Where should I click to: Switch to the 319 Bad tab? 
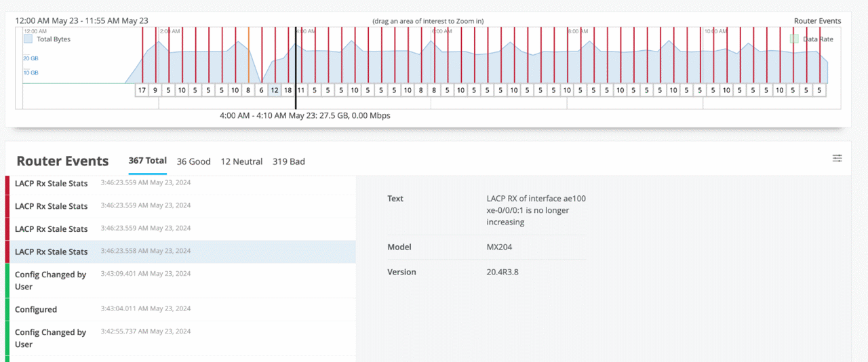(289, 161)
